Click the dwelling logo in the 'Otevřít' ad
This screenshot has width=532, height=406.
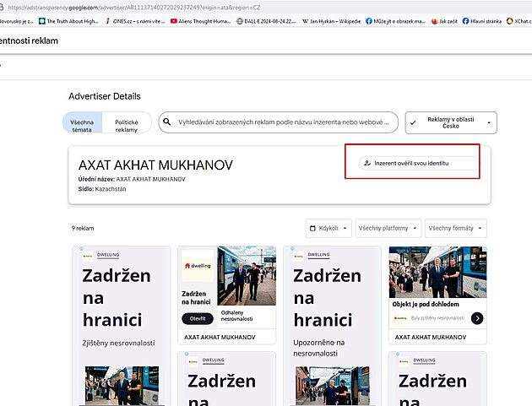(198, 266)
